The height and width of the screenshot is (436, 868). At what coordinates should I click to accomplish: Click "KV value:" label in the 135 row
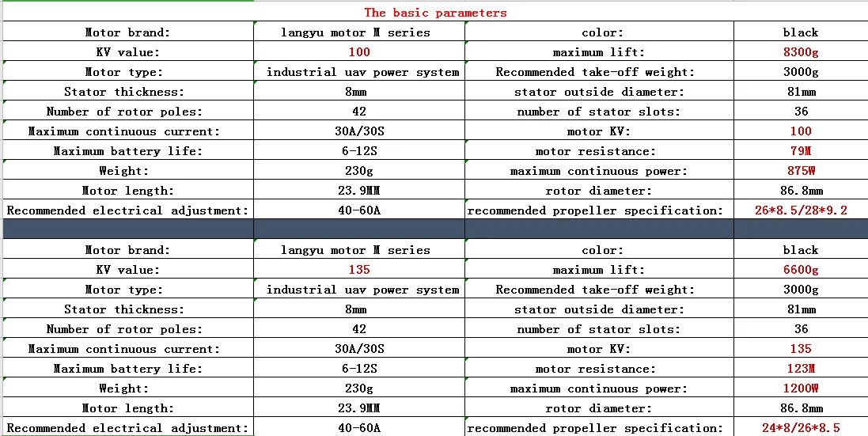pos(127,270)
